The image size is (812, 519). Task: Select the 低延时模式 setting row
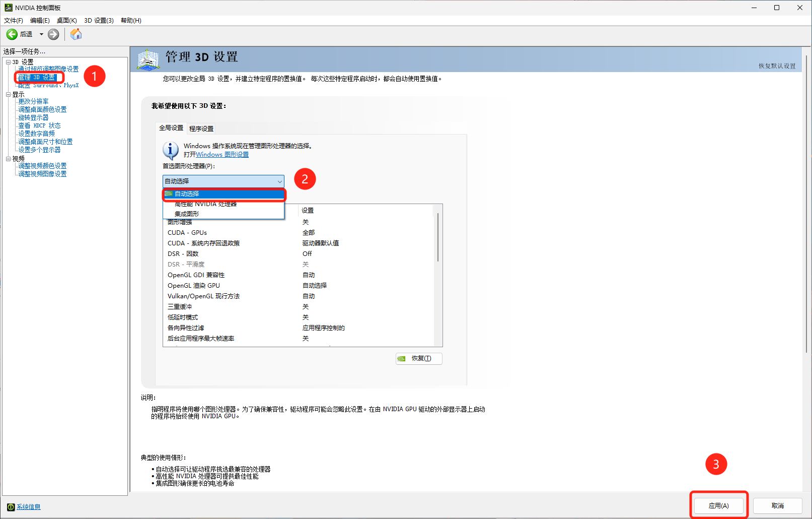click(298, 317)
